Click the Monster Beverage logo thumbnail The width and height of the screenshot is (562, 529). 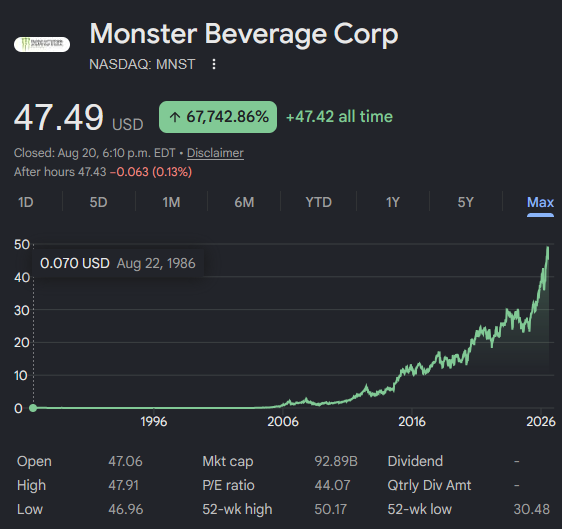coord(42,44)
